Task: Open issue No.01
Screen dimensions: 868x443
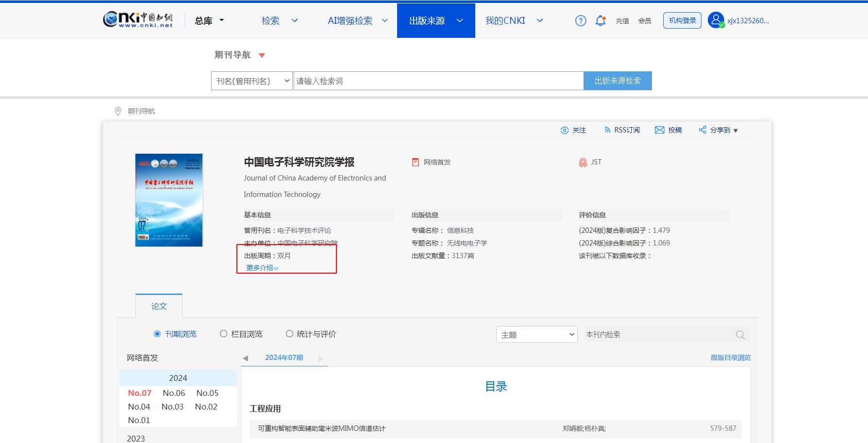Action: tap(139, 420)
